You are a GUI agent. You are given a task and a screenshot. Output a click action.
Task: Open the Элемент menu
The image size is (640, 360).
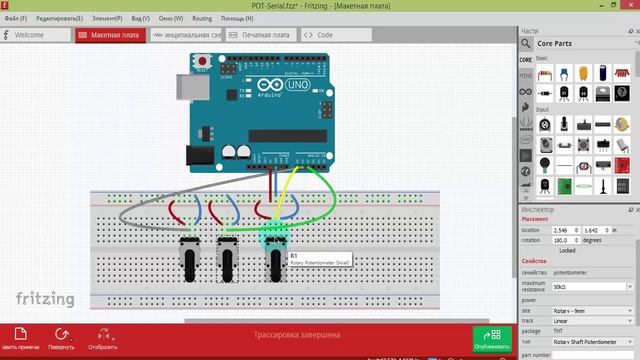[107, 18]
